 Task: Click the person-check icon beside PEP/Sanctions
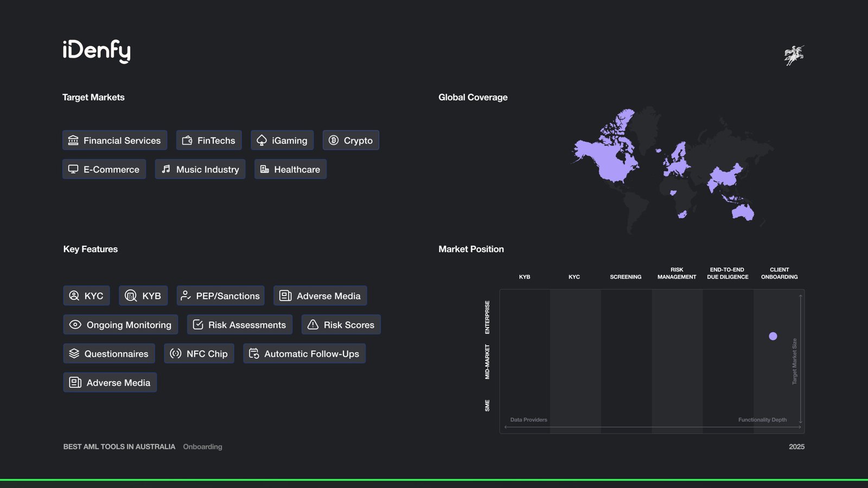[x=186, y=296]
